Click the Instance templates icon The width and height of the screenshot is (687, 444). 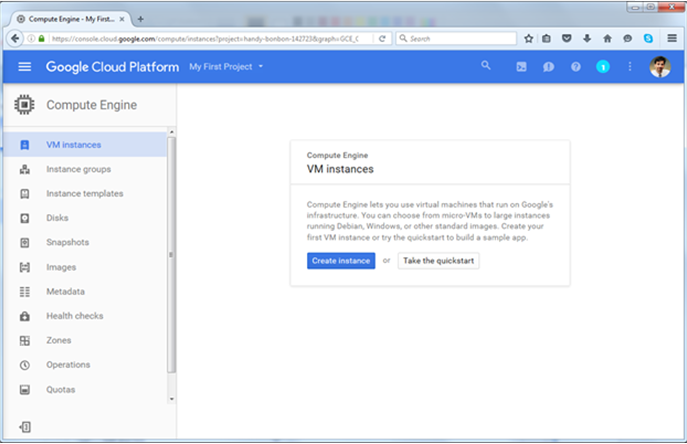[x=25, y=194]
